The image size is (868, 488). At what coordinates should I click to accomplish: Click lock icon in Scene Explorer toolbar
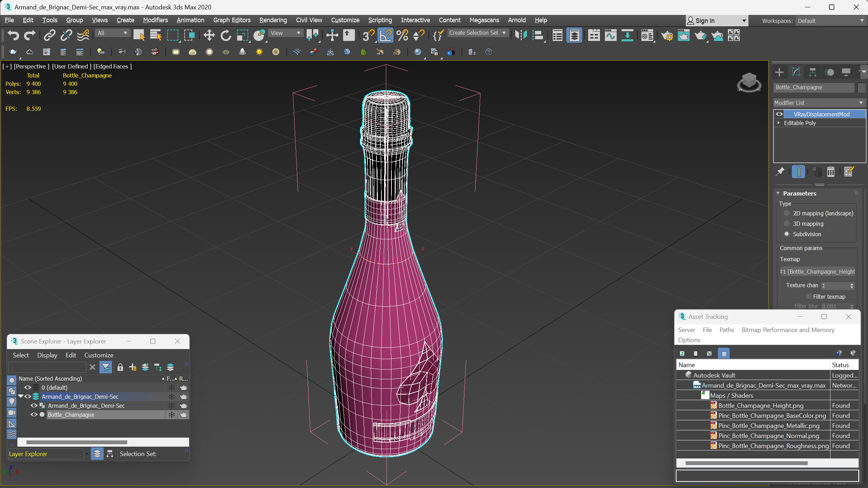120,367
